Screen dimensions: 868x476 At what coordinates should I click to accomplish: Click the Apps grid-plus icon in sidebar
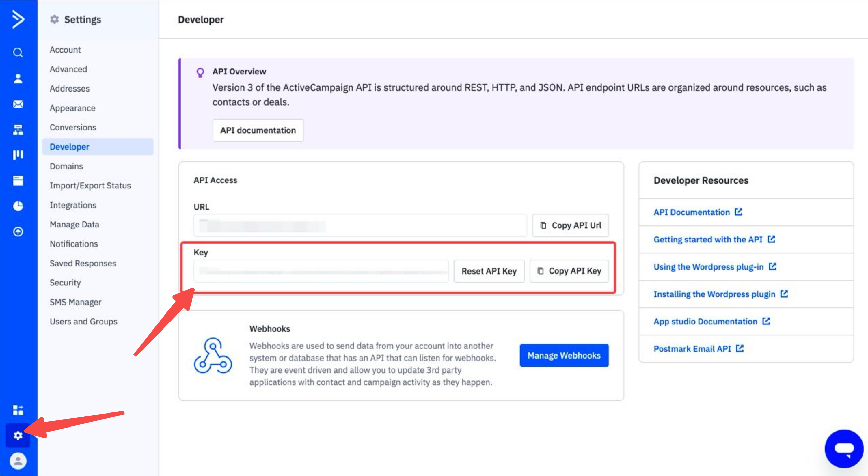tap(18, 410)
